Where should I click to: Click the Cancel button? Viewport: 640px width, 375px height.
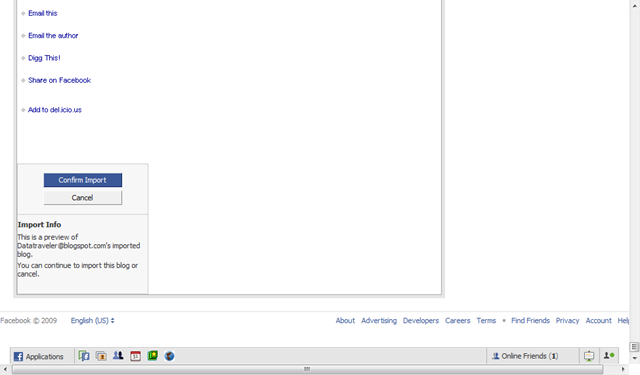click(x=83, y=197)
